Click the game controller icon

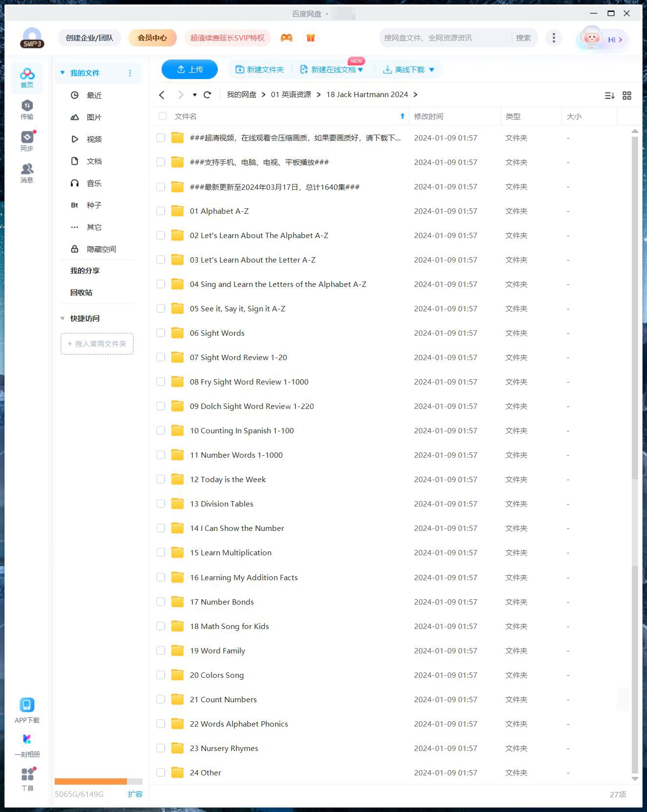[287, 38]
